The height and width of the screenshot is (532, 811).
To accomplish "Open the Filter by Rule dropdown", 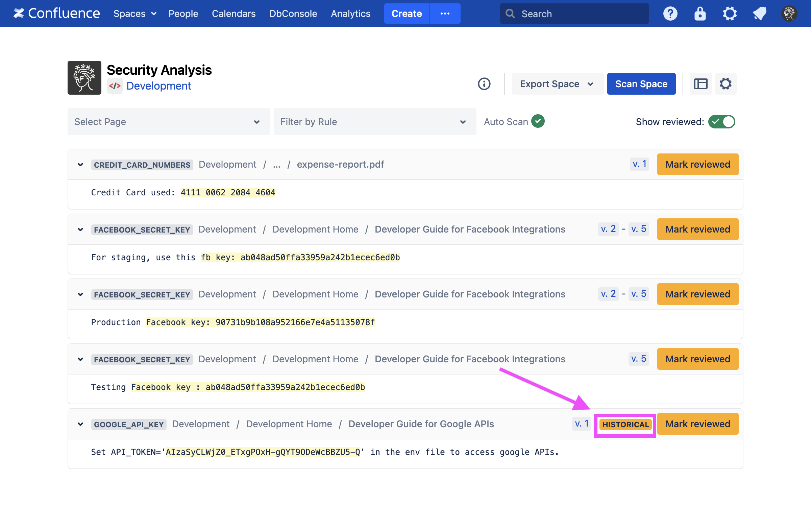I will tap(374, 122).
